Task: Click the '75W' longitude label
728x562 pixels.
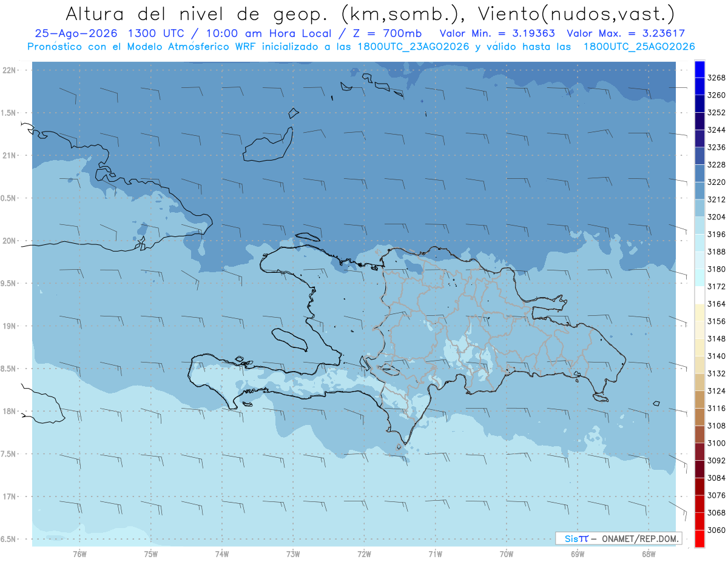Action: point(151,554)
